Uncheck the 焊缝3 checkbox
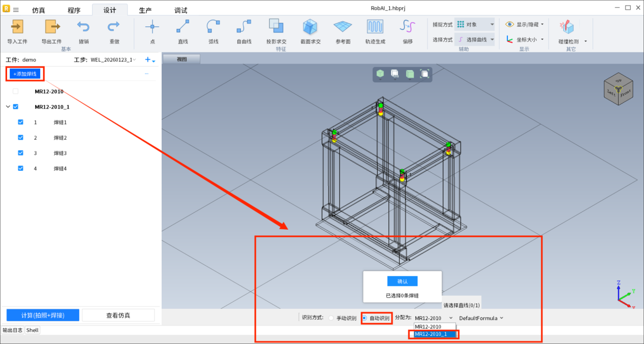 coord(20,153)
